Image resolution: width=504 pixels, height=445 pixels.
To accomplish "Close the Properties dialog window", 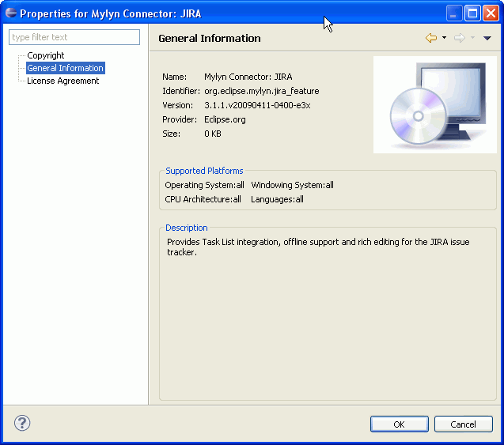I will pos(491,13).
